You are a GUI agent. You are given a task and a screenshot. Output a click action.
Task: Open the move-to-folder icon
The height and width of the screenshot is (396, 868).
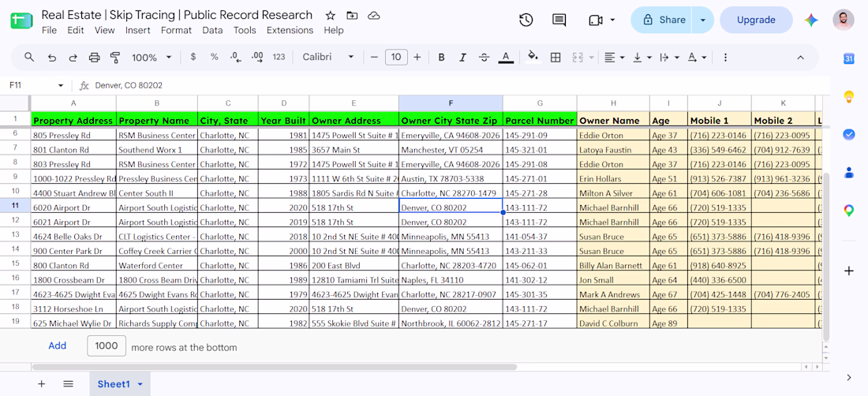click(x=351, y=16)
